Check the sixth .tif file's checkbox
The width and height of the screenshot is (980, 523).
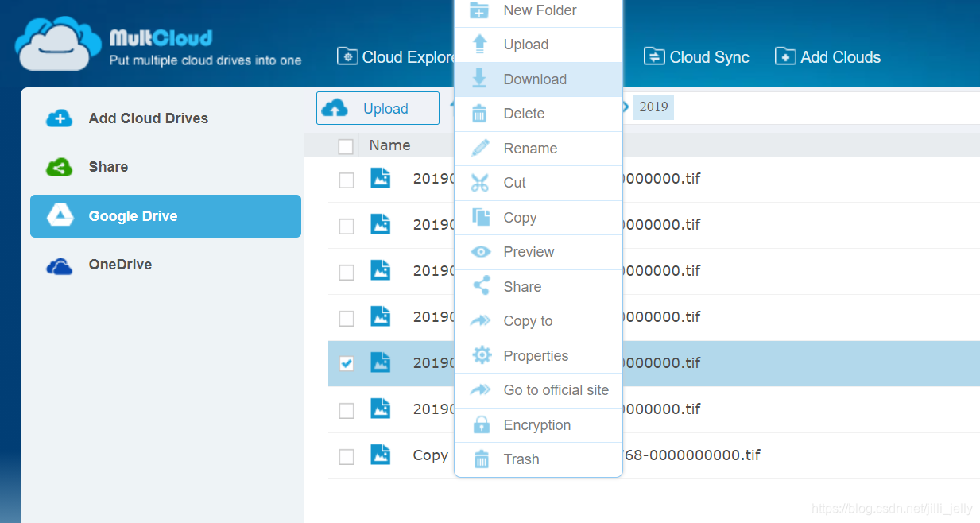(x=347, y=411)
